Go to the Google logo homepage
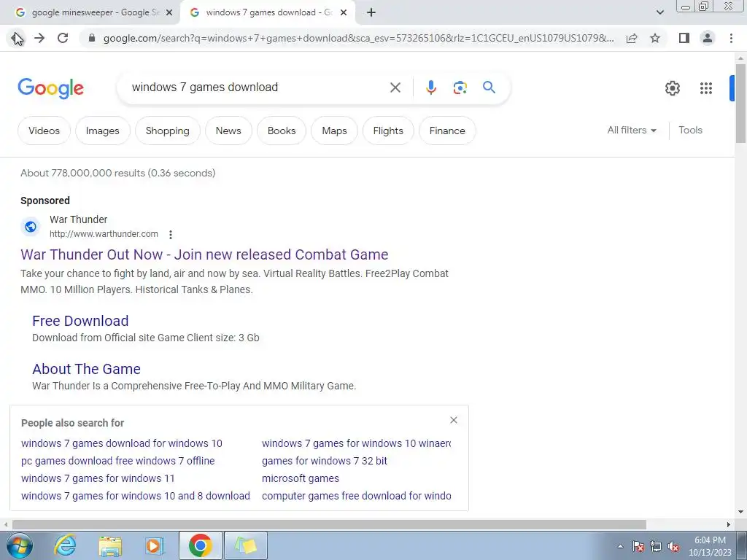Screen dimensions: 747x560 50,88
